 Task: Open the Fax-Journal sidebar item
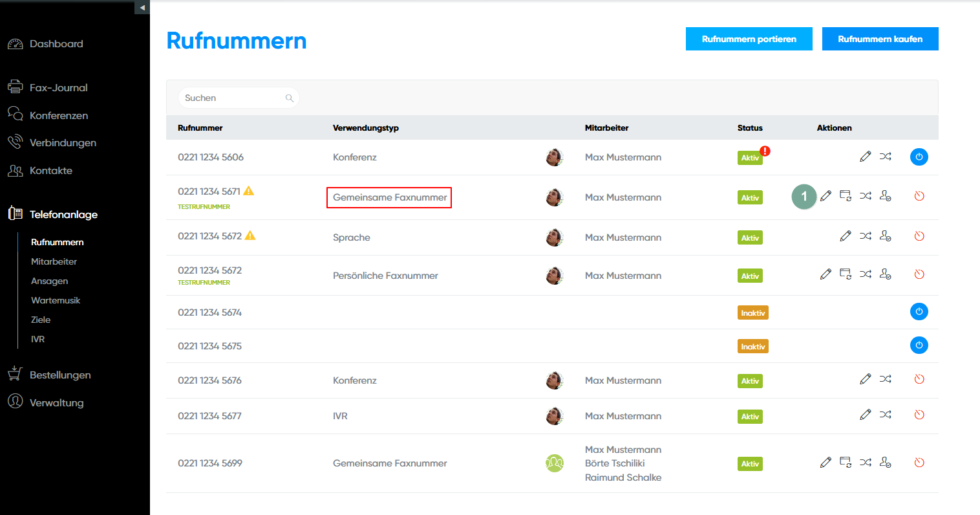point(58,87)
